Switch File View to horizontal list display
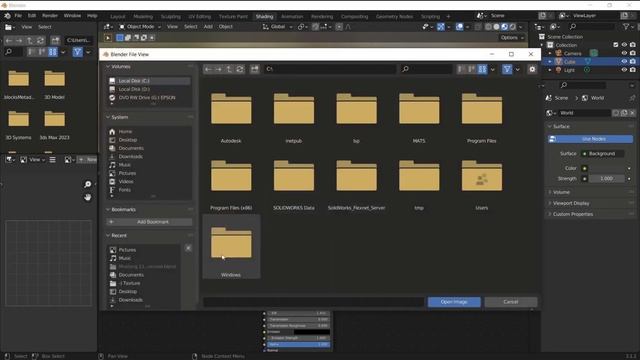Screen dimensions: 640x360 pos(471,69)
